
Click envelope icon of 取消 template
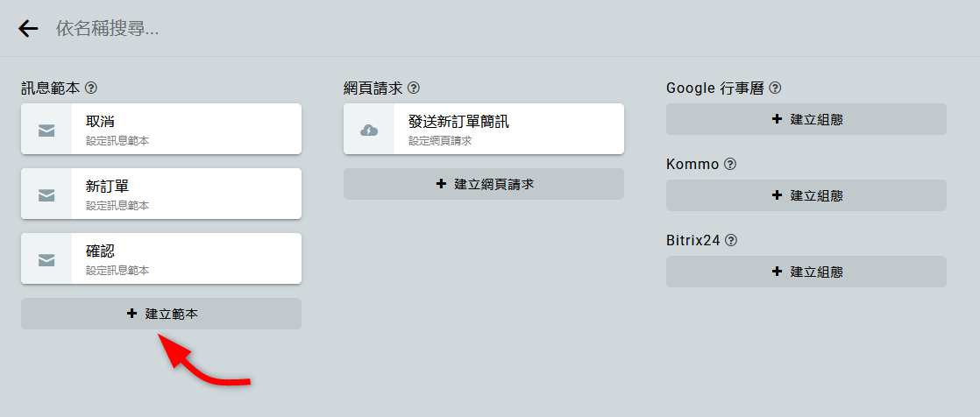(x=46, y=131)
